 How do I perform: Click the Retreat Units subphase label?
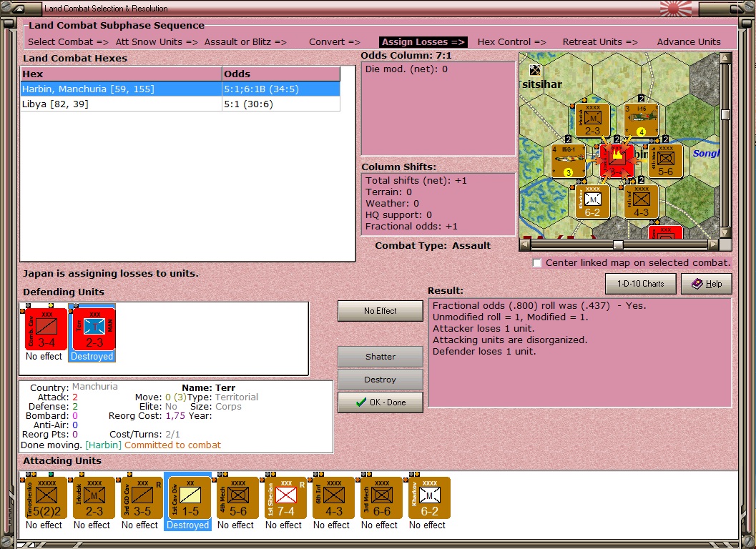[600, 42]
